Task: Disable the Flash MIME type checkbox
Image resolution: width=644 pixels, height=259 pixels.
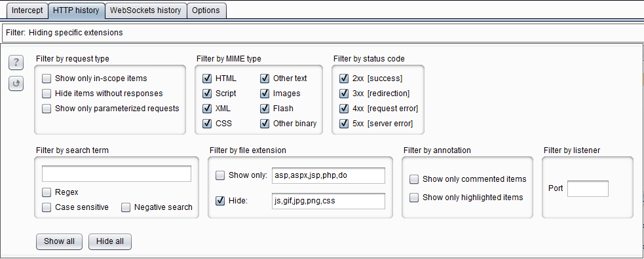Action: [x=265, y=109]
